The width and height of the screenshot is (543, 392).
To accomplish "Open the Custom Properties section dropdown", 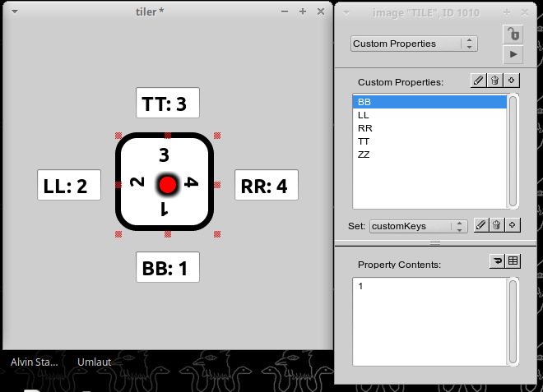I will click(413, 44).
